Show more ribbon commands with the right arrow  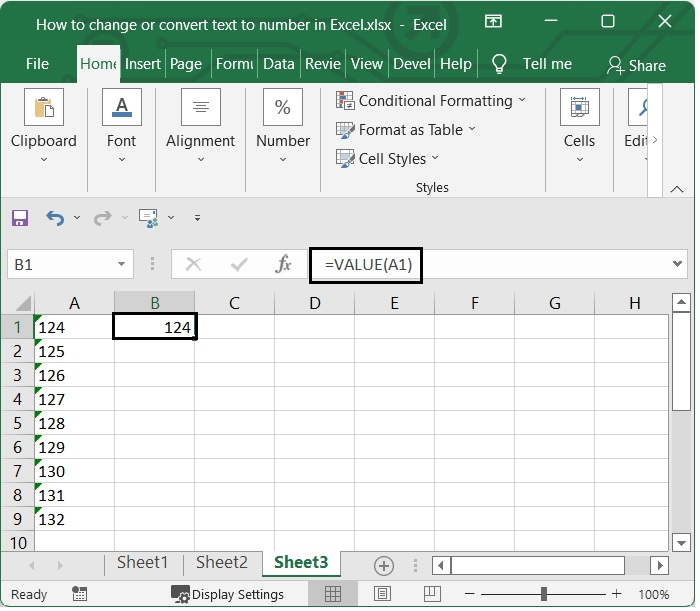coord(655,140)
